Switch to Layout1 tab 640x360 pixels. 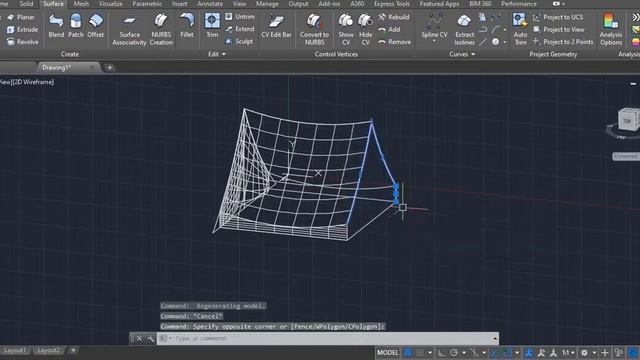click(x=15, y=350)
